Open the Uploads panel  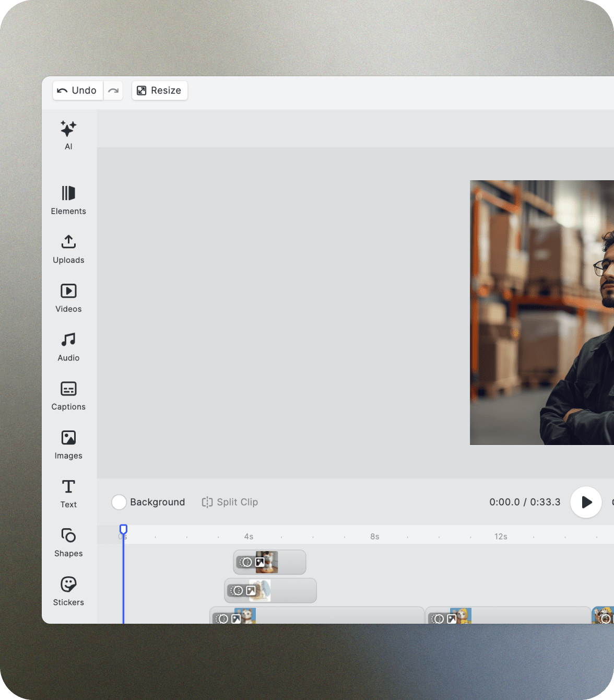pos(68,249)
